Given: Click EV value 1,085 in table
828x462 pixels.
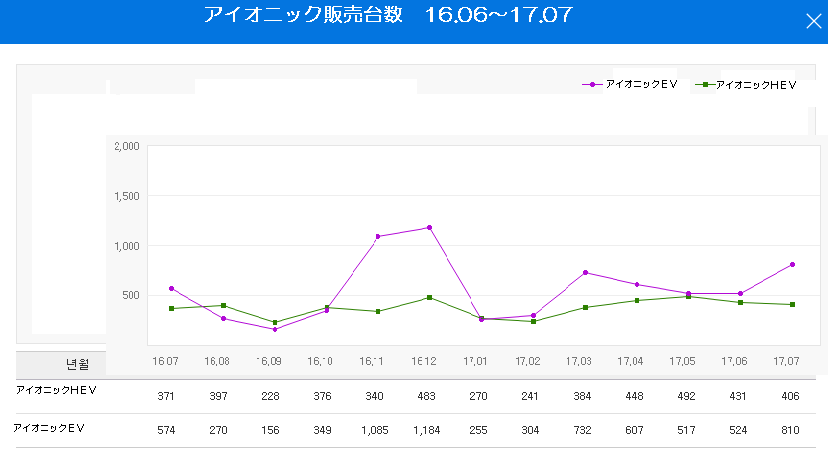Looking at the screenshot, I should click(x=374, y=430).
